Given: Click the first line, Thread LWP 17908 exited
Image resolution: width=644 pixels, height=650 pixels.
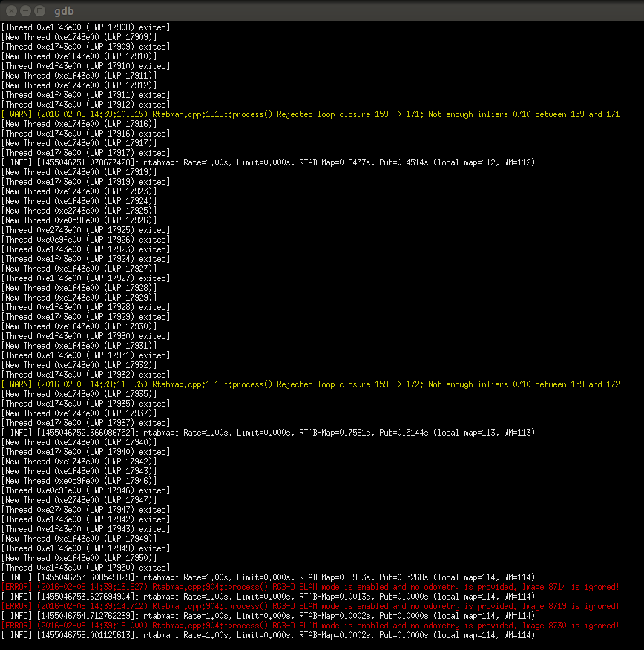Looking at the screenshot, I should 85,27.
